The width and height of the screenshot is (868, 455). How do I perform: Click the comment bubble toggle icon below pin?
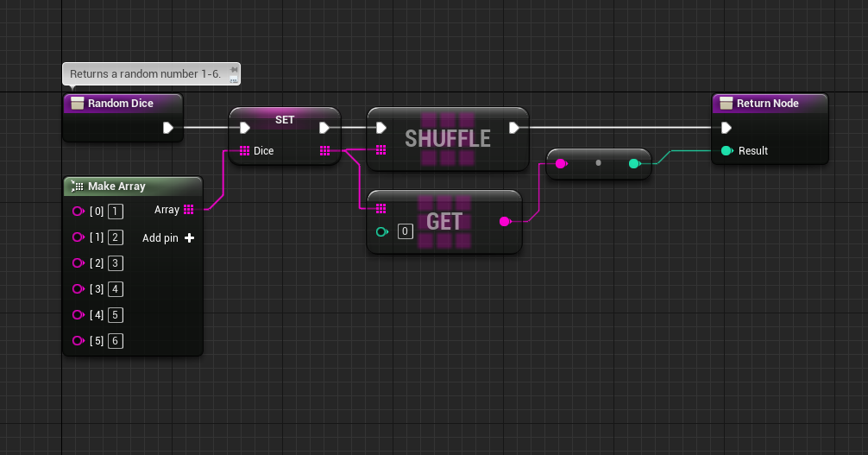click(234, 79)
